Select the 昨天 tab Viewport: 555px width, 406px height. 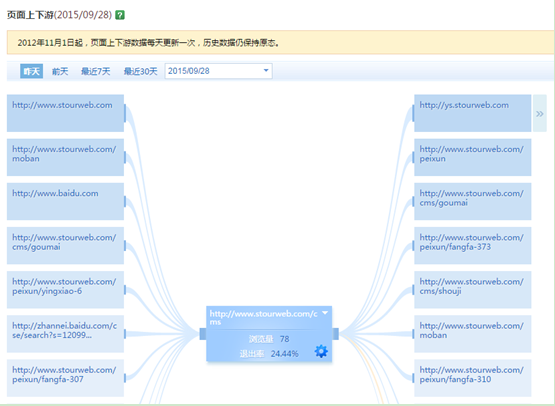(32, 71)
